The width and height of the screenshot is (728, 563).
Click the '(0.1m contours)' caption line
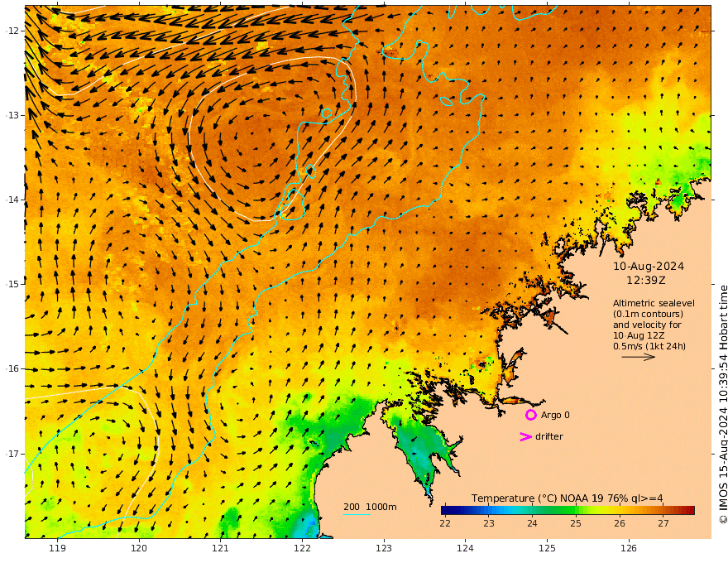click(x=648, y=314)
